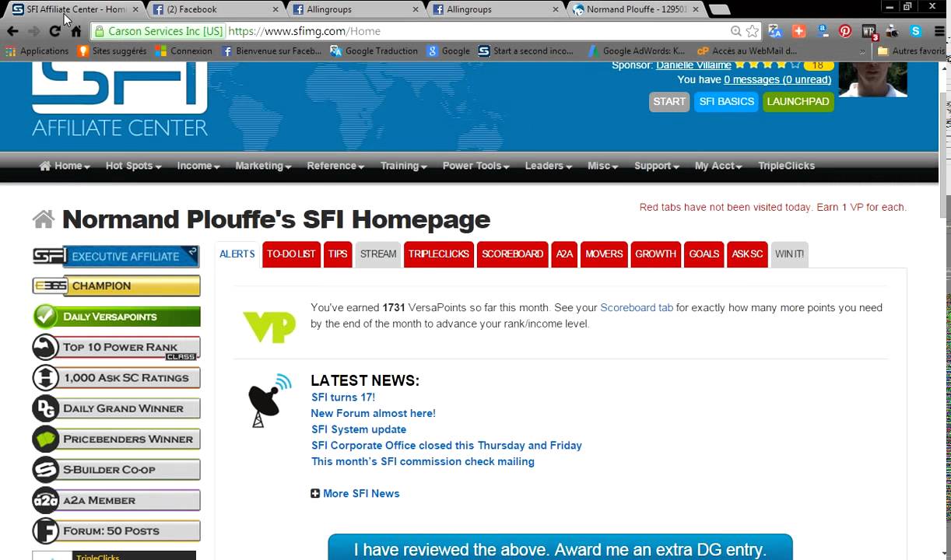Open the Chrome hamburger menu
Viewport: 951px width, 560px height.
click(x=939, y=31)
